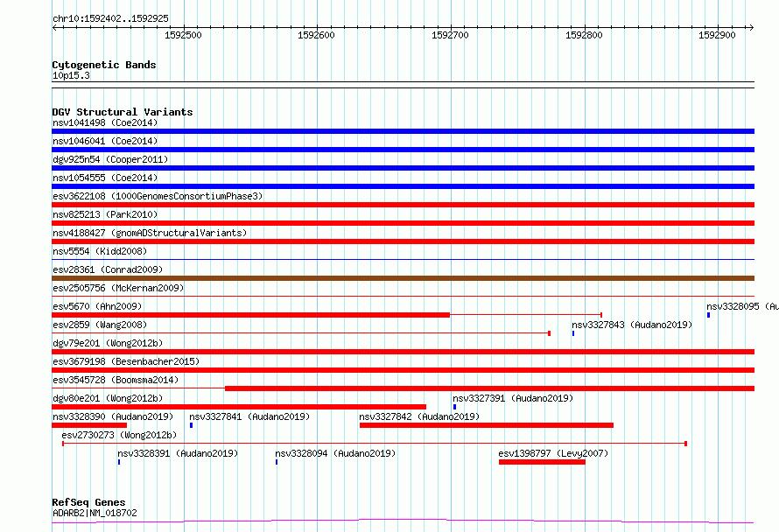The width and height of the screenshot is (779, 532).
Task: Click the 1592500 ruler position
Action: (x=183, y=35)
